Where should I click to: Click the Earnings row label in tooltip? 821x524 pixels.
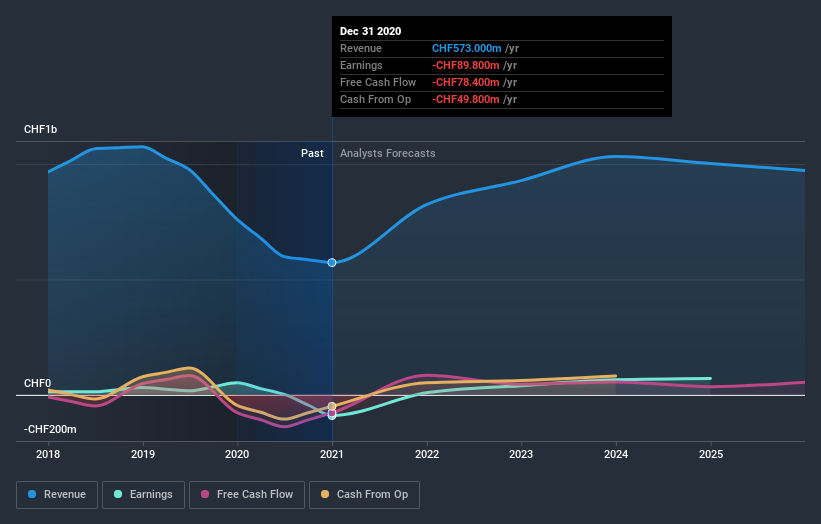[361, 65]
